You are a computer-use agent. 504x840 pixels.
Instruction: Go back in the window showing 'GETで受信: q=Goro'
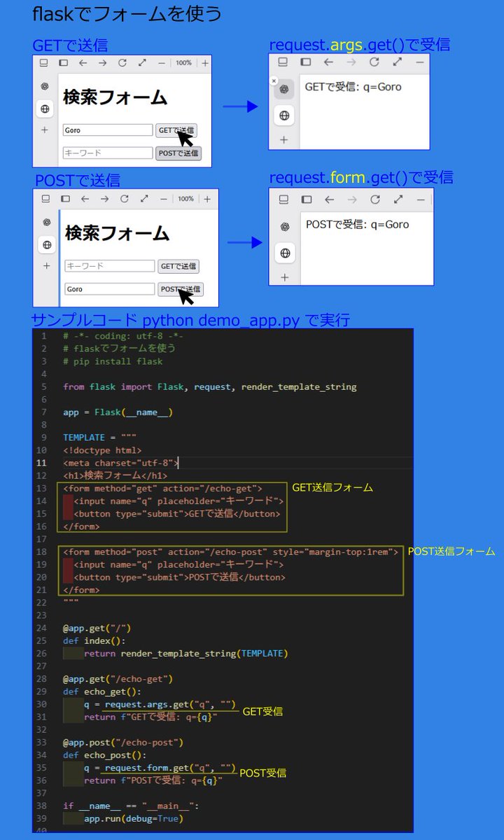click(x=328, y=62)
